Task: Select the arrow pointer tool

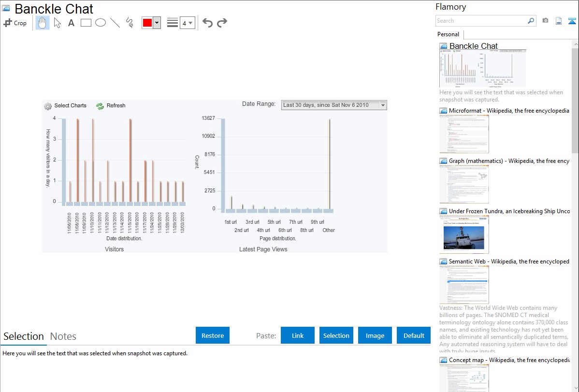Action: pyautogui.click(x=57, y=23)
